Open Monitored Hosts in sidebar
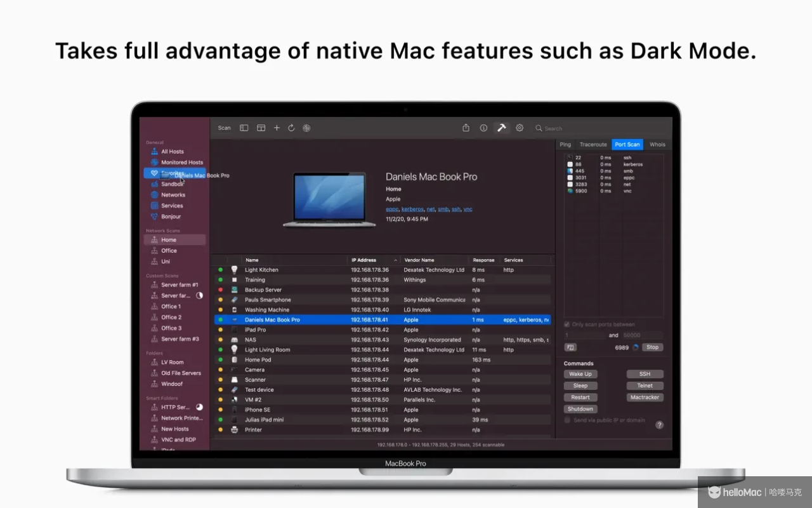812x508 pixels. 174,163
